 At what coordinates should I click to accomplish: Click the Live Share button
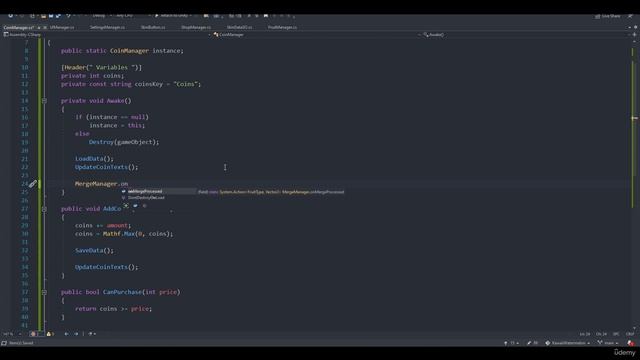608,16
